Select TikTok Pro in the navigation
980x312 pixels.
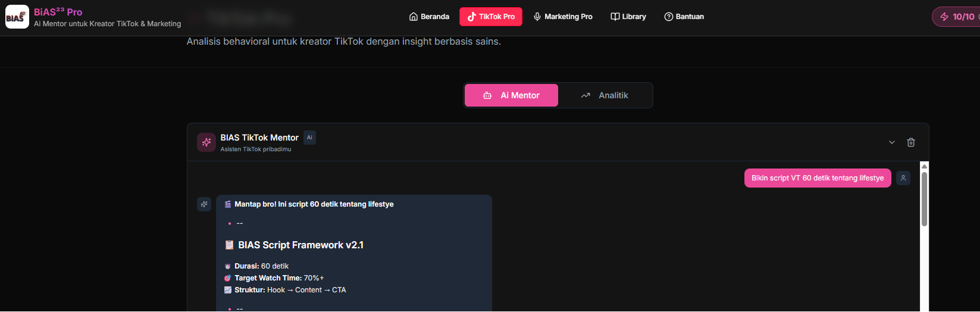click(490, 17)
